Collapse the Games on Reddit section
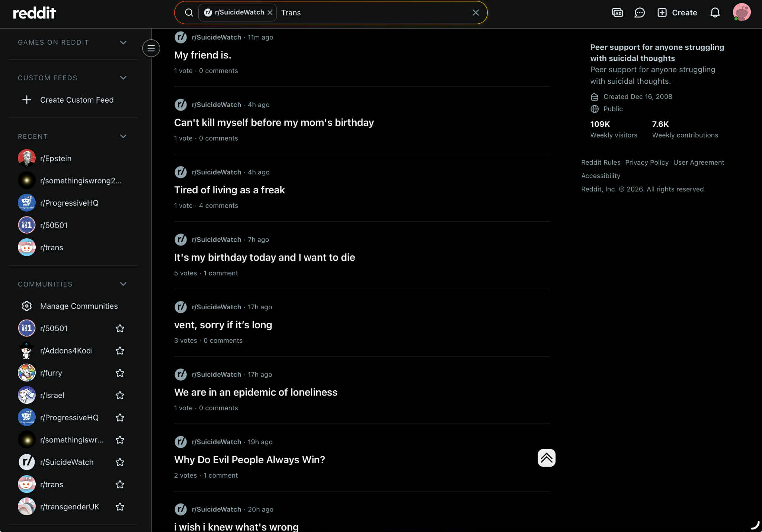The height and width of the screenshot is (532, 762). [123, 42]
